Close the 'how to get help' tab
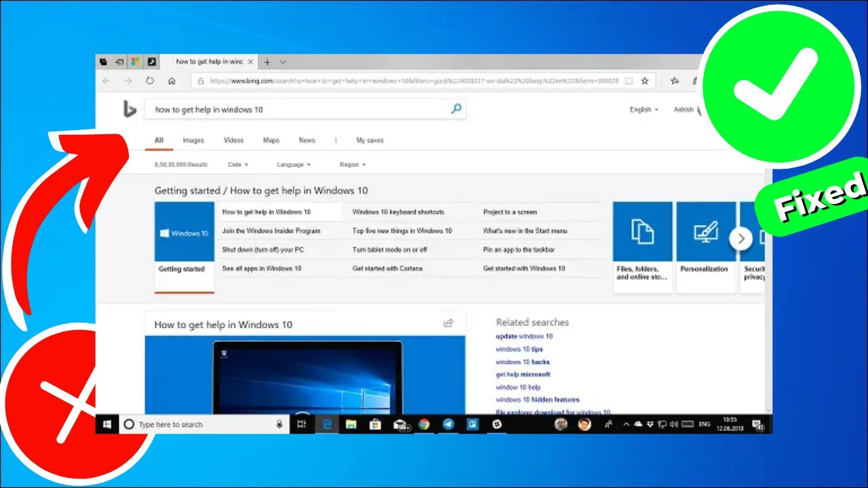The height and width of the screenshot is (488, 868). [250, 62]
